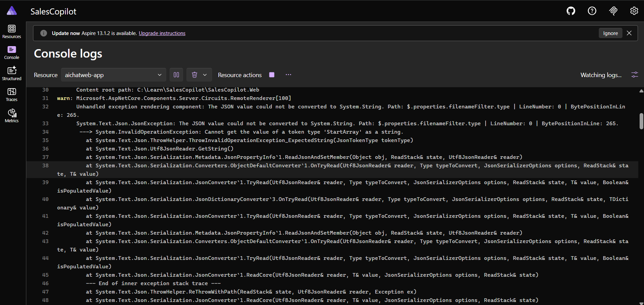Viewport: 644px width, 305px height.
Task: Ignore the Aspire update notification
Action: tap(610, 33)
